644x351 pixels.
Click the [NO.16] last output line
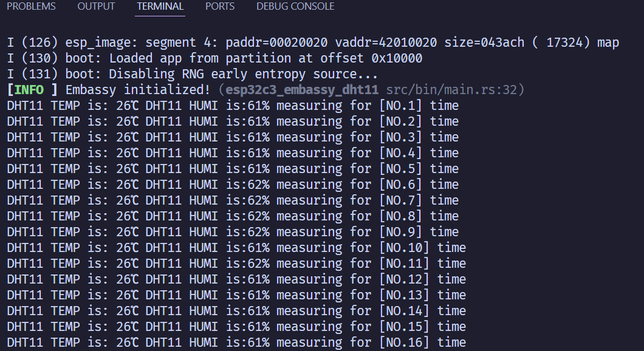coord(236,342)
